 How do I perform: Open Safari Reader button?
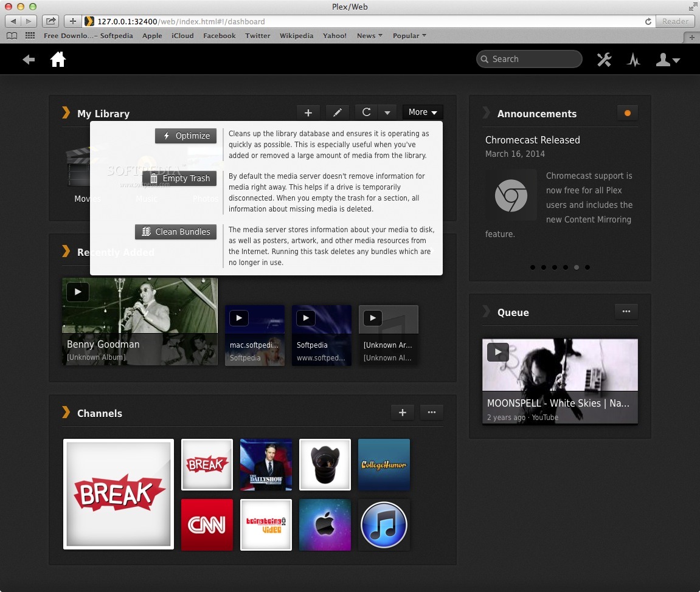click(x=675, y=21)
